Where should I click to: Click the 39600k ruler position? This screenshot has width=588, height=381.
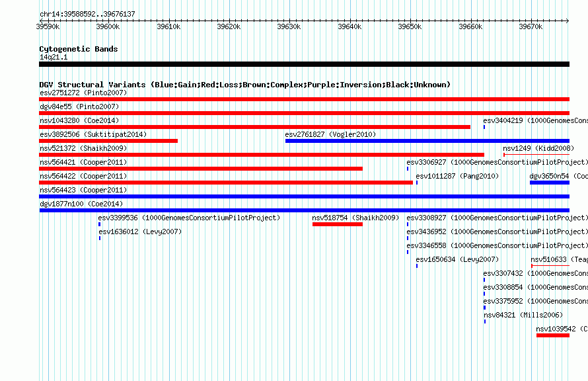pos(108,26)
